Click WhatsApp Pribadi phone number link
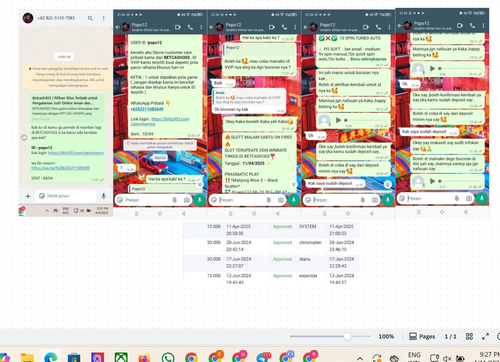 [147, 109]
